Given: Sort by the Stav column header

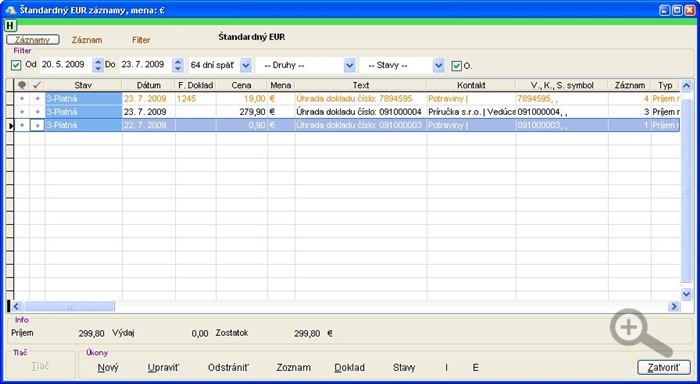Looking at the screenshot, I should [83, 85].
